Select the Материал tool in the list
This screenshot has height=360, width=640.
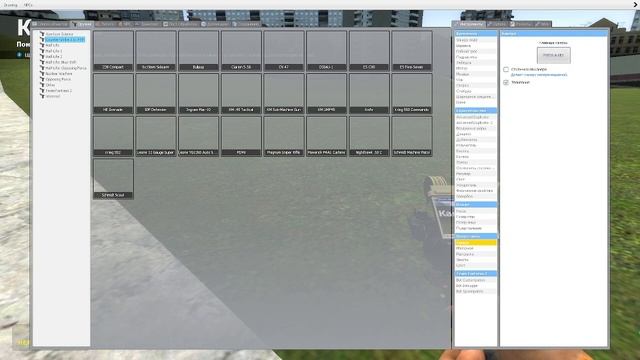pos(476,248)
